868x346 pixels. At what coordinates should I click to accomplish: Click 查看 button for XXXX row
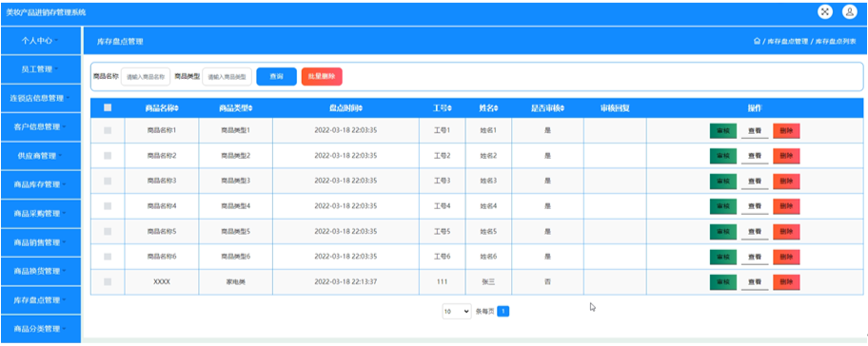pyautogui.click(x=755, y=282)
